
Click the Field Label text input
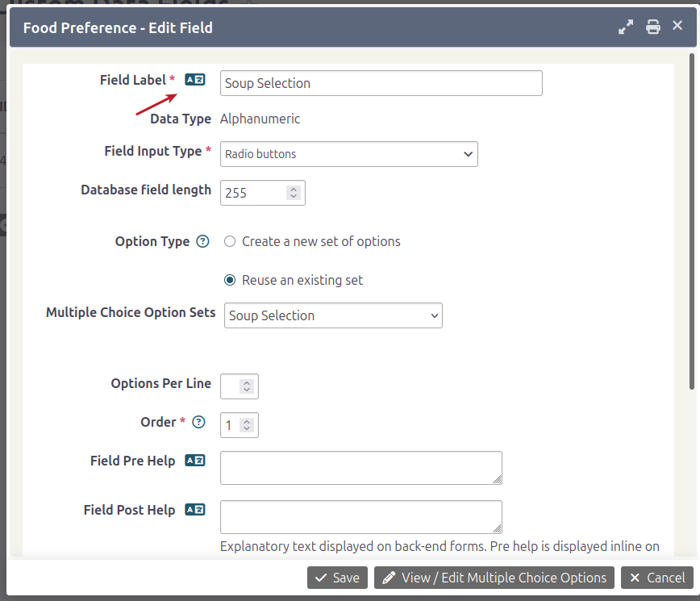point(381,83)
